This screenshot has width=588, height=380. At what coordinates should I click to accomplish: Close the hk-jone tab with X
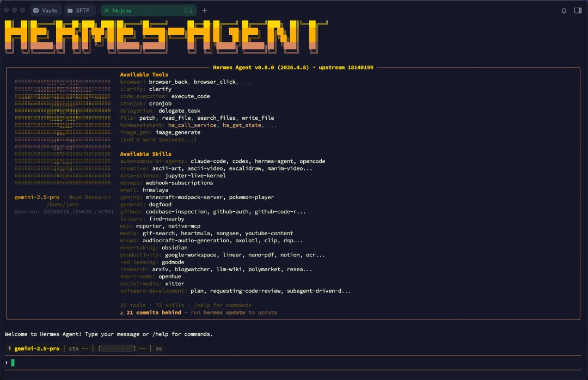click(107, 10)
